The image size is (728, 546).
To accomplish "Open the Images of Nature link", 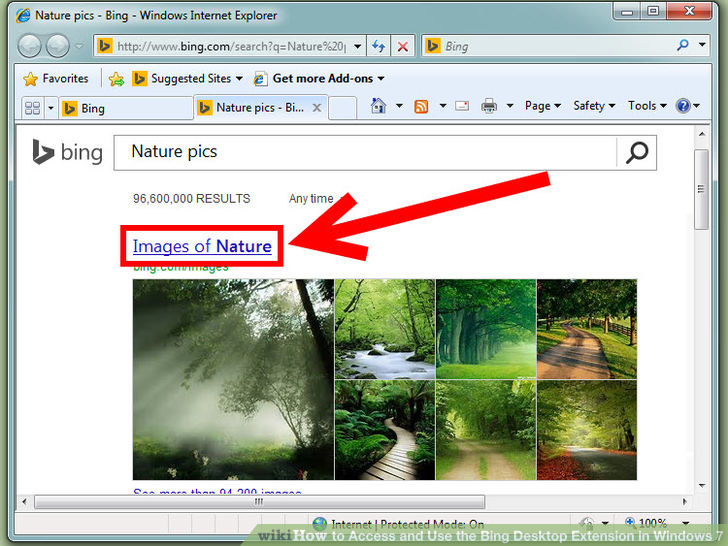I will click(x=202, y=246).
